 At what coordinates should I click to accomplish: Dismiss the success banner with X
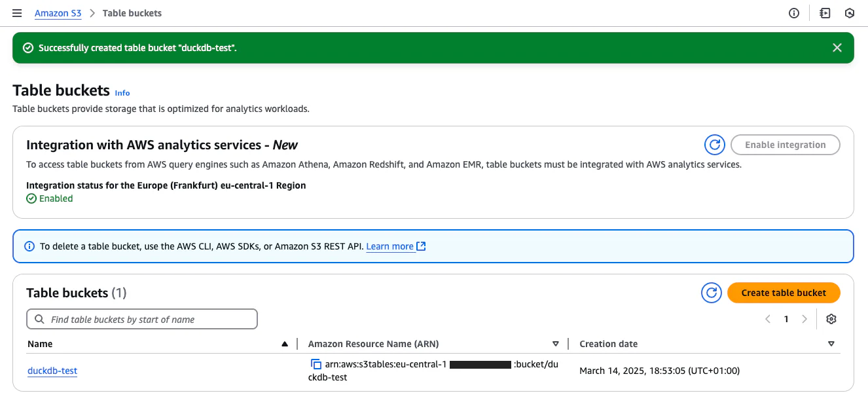click(837, 48)
